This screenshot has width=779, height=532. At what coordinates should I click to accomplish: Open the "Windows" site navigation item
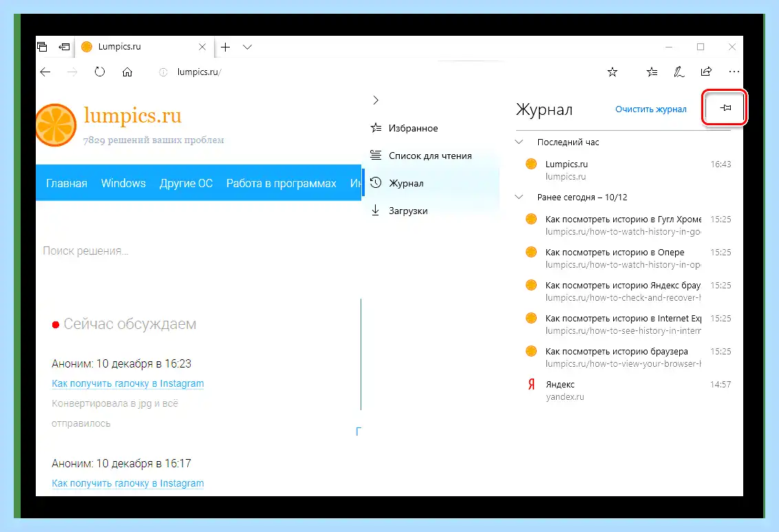click(123, 183)
